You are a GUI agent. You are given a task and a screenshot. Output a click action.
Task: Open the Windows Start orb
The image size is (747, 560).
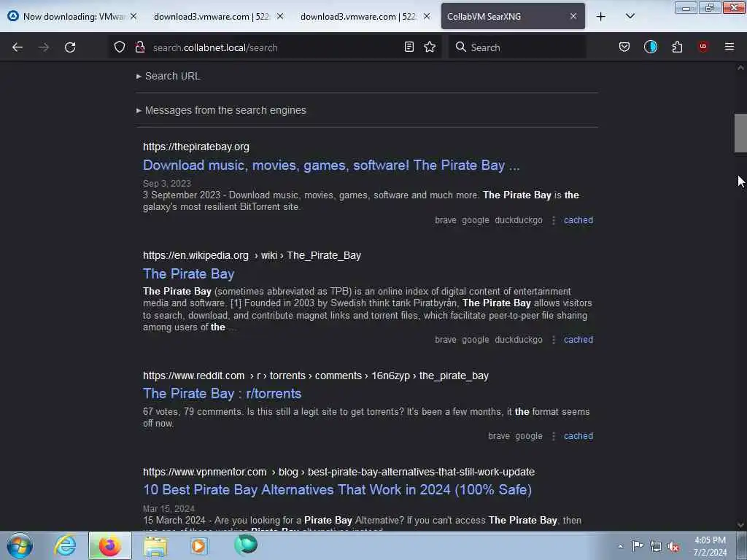coord(20,545)
